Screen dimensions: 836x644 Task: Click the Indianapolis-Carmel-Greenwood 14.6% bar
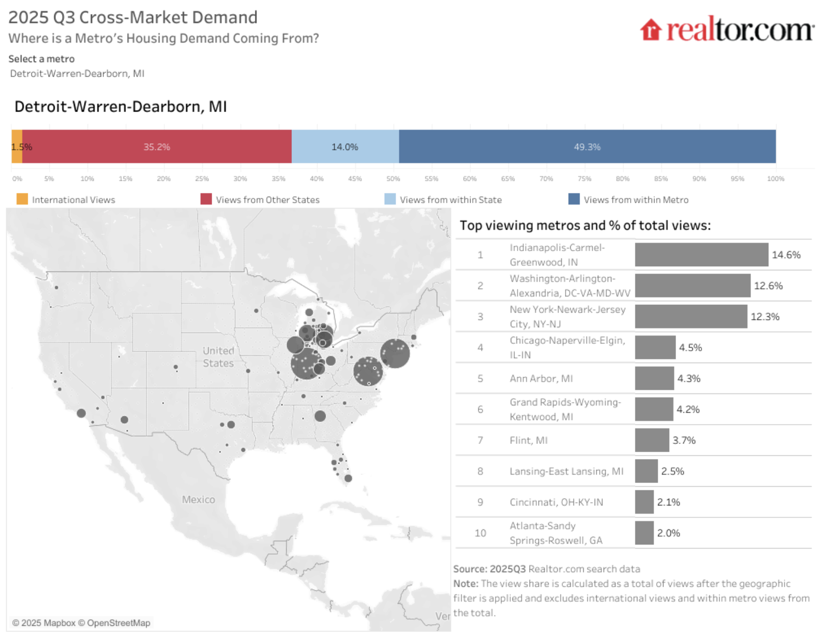click(x=701, y=255)
